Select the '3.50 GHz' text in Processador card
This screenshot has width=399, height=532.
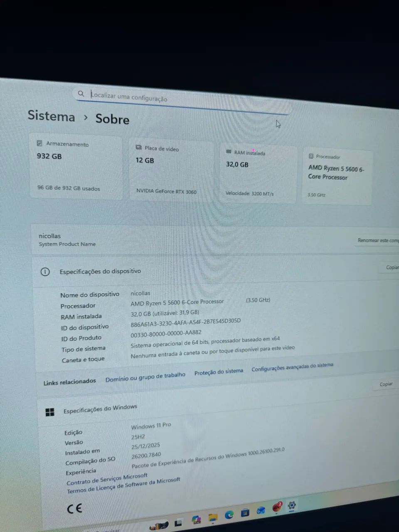tap(316, 195)
